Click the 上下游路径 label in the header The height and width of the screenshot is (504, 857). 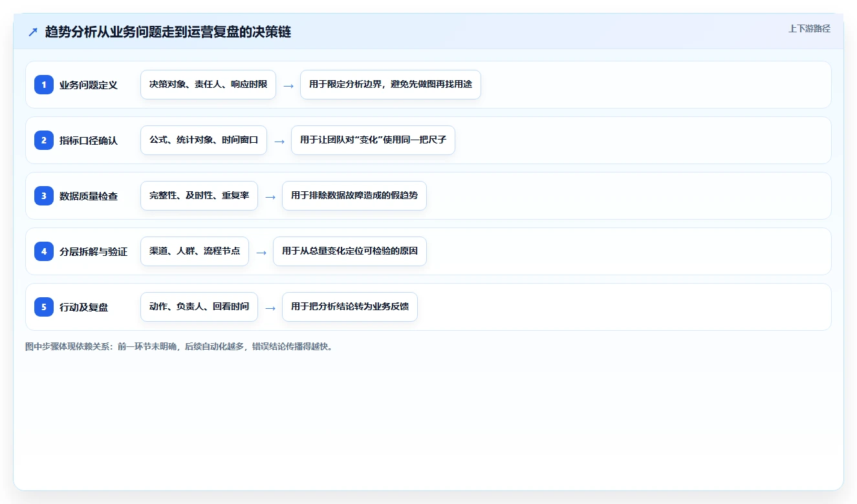tap(809, 28)
